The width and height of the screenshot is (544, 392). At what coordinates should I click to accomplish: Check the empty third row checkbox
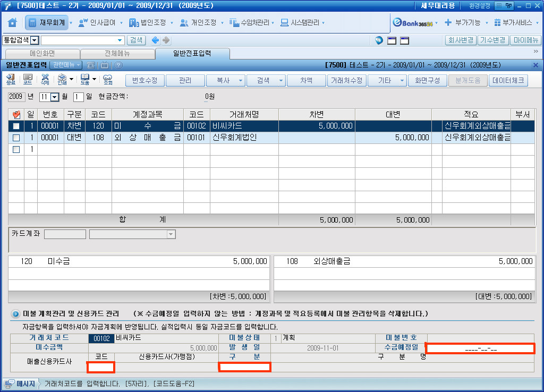(x=16, y=149)
